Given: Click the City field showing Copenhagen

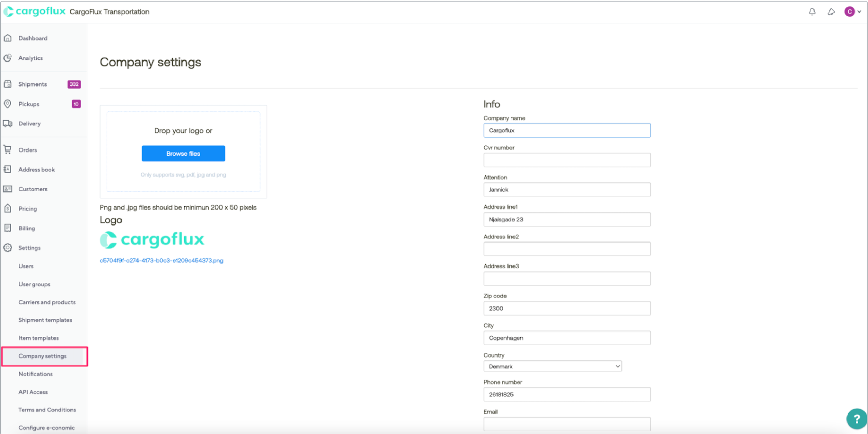Looking at the screenshot, I should (567, 338).
